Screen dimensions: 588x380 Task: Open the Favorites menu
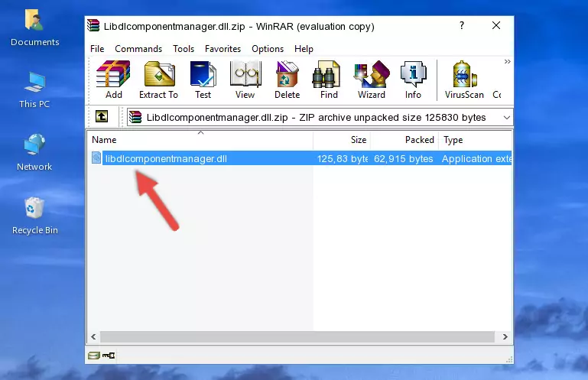click(223, 49)
